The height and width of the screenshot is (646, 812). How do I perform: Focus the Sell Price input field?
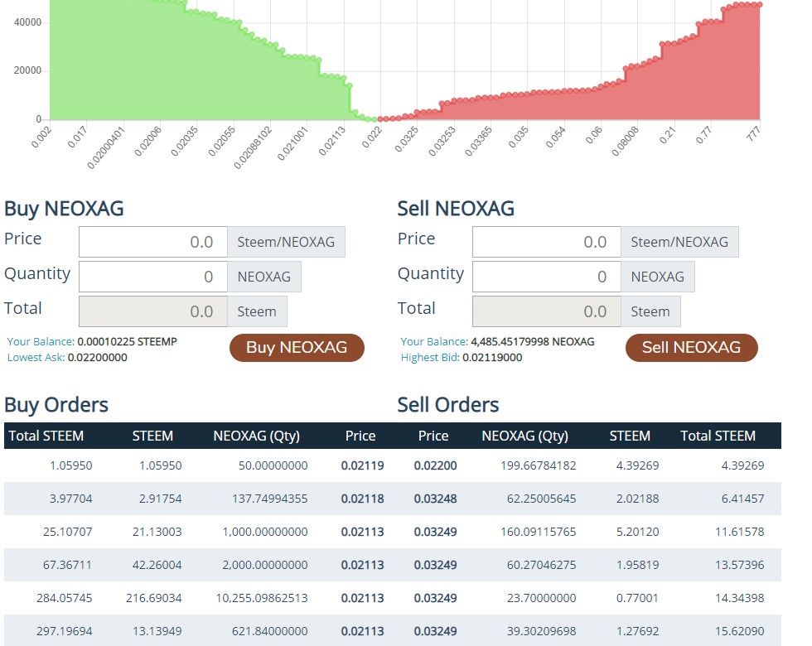(x=547, y=242)
